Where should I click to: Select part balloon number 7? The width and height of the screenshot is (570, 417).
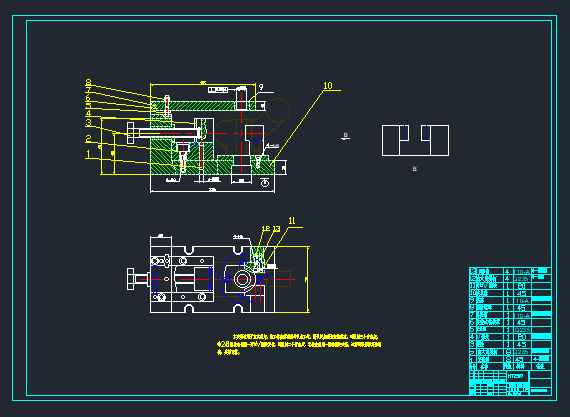[88, 90]
